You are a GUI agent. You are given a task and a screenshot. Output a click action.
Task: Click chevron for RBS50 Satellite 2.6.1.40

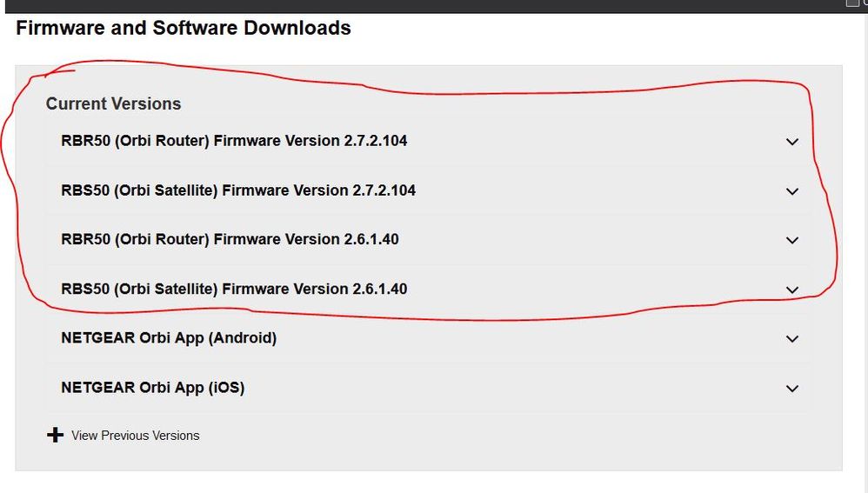pos(791,290)
